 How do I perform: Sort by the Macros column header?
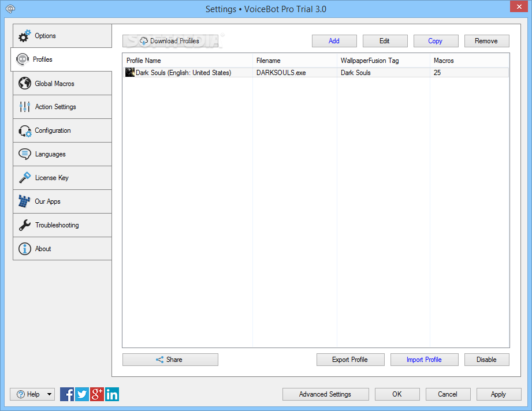pos(470,61)
